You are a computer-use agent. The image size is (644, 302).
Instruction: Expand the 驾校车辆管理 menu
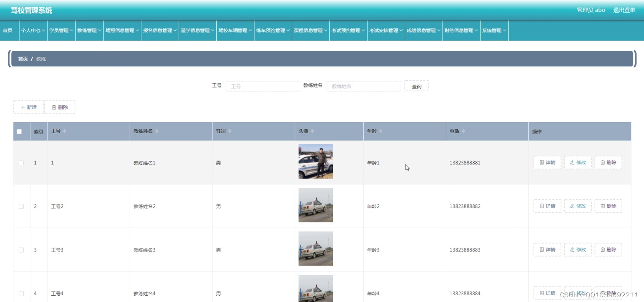tap(235, 30)
